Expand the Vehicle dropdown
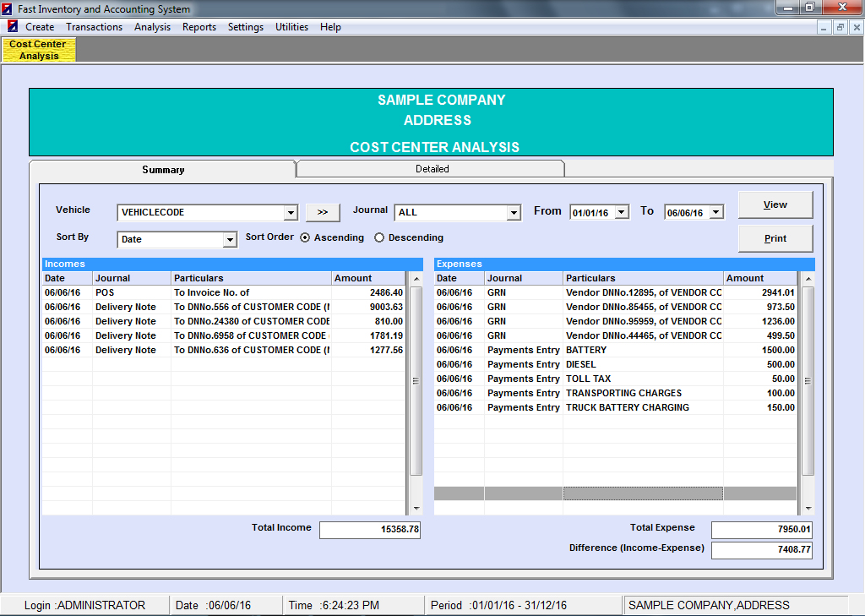 pos(291,213)
